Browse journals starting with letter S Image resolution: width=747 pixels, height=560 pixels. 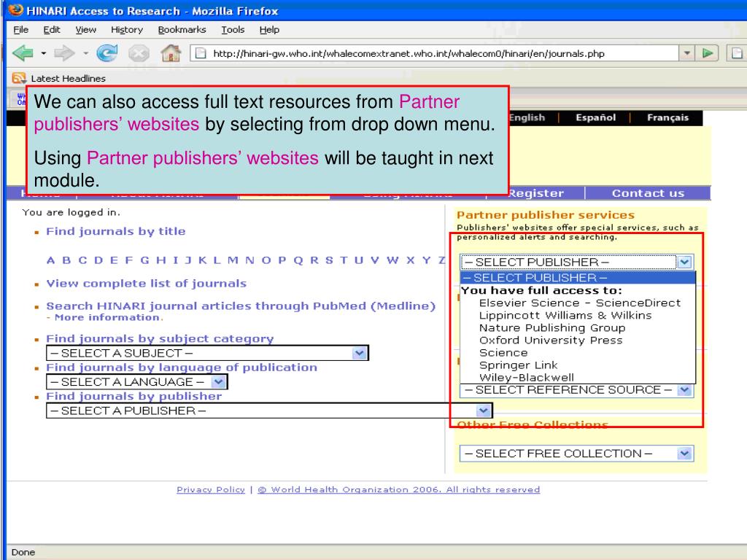[x=329, y=260]
